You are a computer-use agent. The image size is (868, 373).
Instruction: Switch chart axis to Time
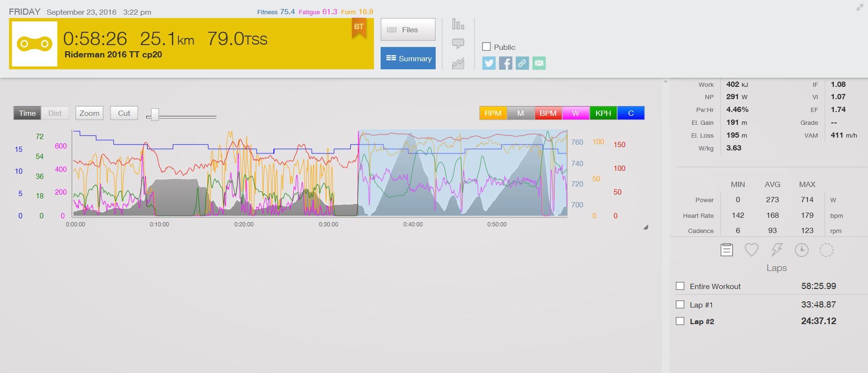click(27, 113)
